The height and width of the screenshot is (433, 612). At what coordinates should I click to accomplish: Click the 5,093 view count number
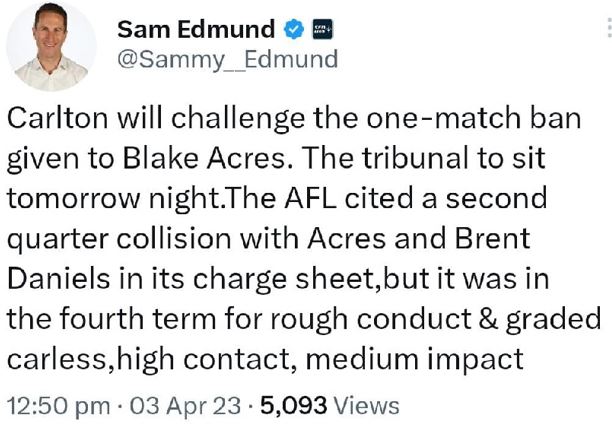pos(293,406)
